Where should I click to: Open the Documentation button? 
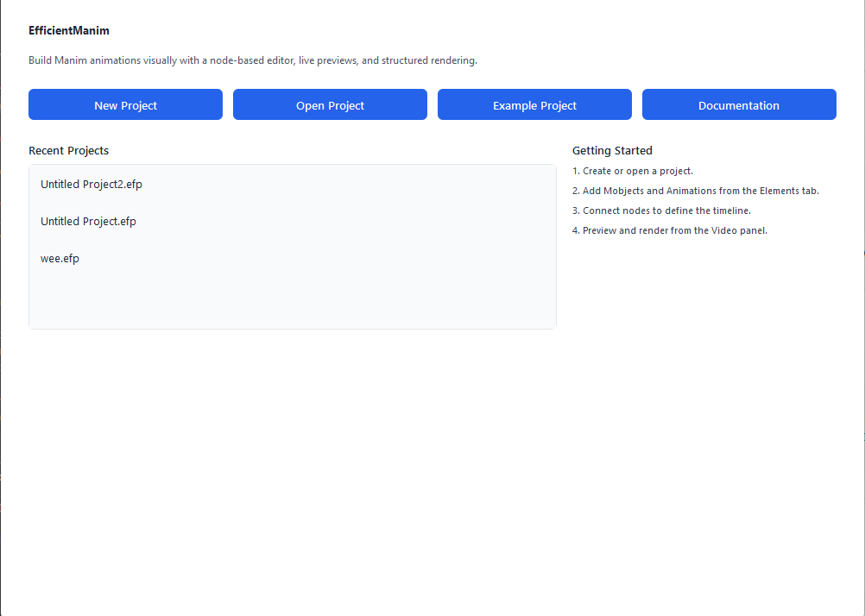739,104
